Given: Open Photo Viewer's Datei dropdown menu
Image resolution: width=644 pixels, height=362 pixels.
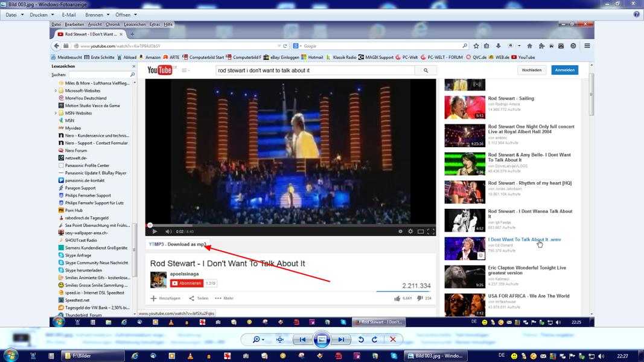Looking at the screenshot, I should click(x=14, y=14).
